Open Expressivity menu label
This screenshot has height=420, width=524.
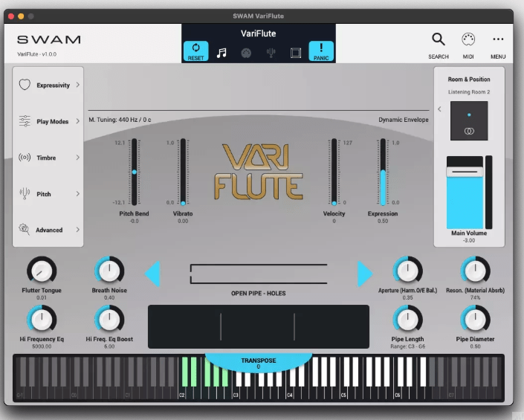(x=53, y=85)
